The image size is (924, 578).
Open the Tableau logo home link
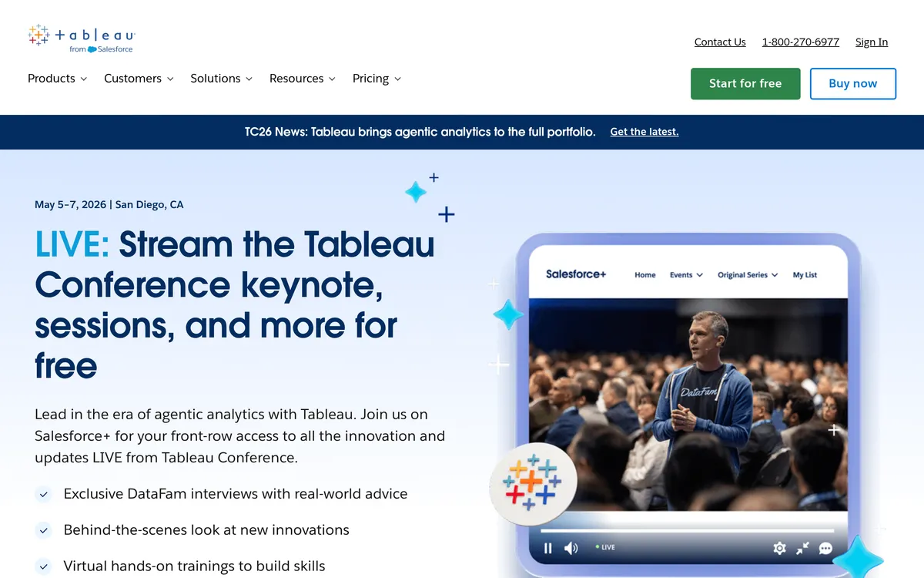pyautogui.click(x=82, y=39)
